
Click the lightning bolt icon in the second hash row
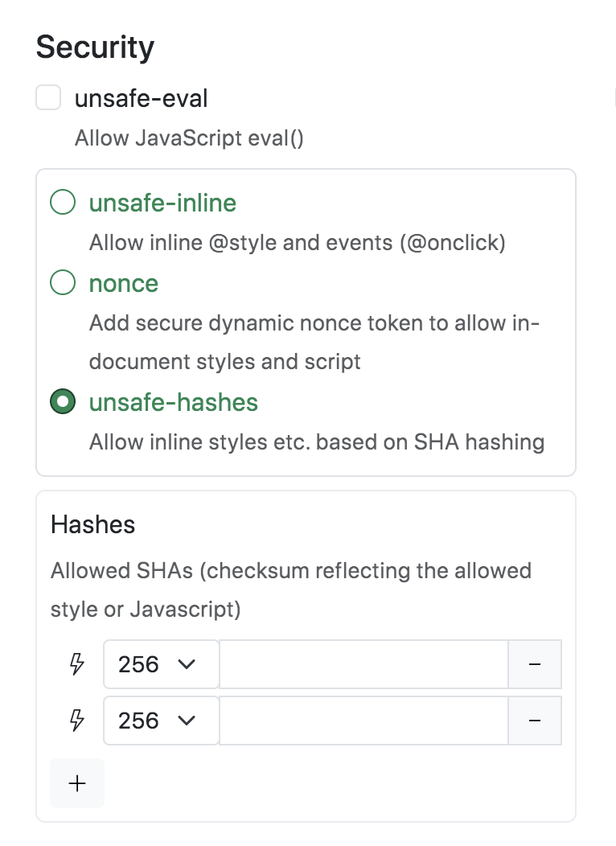tap(77, 721)
